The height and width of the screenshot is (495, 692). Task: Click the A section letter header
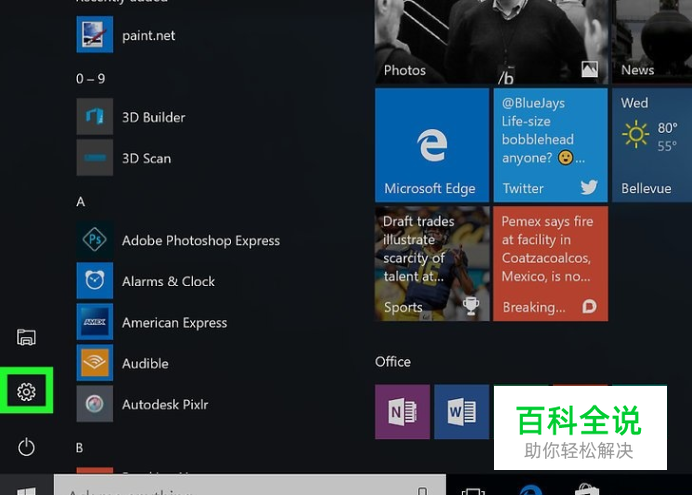(80, 202)
